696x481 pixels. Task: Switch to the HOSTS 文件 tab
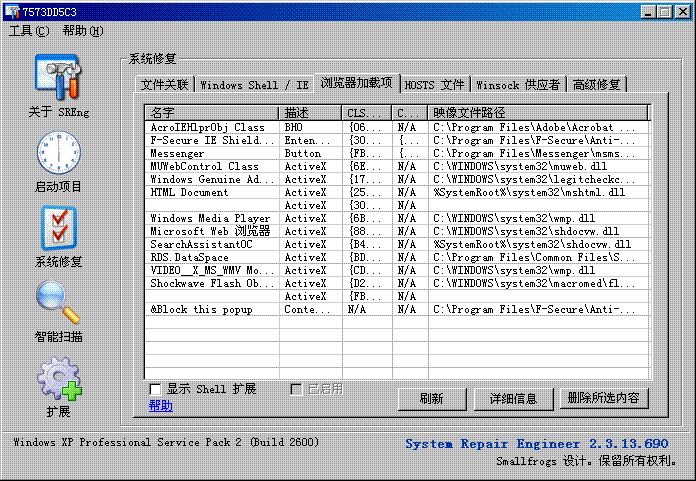[x=435, y=84]
